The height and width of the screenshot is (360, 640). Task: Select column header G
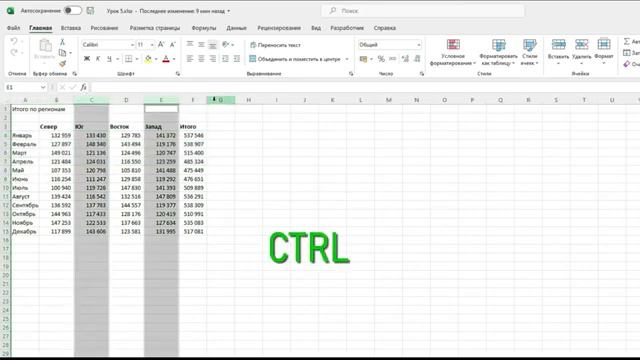[x=221, y=100]
